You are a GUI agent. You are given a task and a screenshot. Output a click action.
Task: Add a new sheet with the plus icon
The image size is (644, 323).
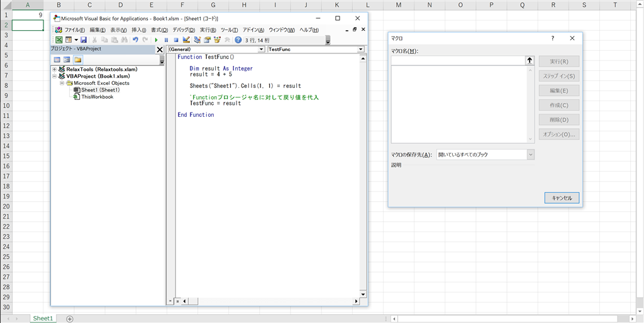(70, 319)
